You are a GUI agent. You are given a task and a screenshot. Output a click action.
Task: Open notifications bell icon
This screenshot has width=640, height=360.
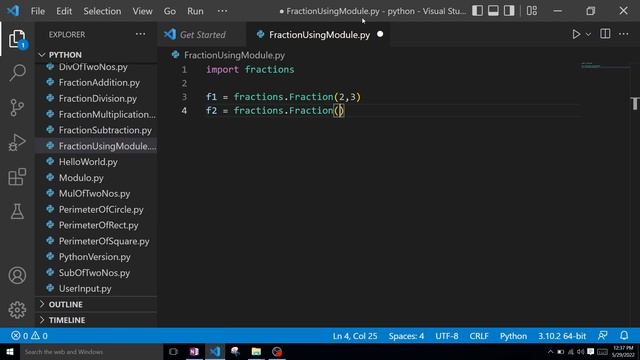point(624,336)
